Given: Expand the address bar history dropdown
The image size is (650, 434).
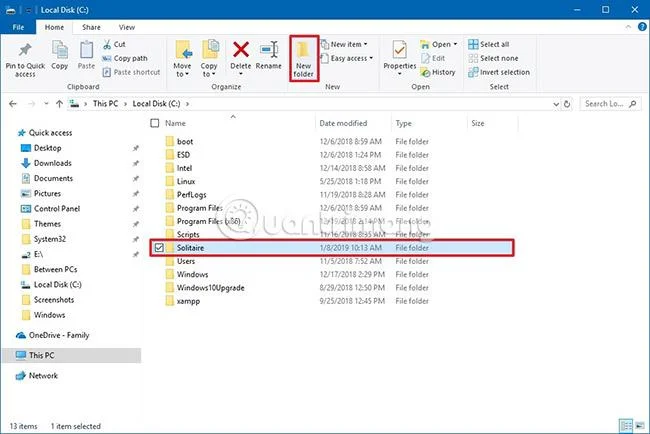Looking at the screenshot, I should coord(556,104).
